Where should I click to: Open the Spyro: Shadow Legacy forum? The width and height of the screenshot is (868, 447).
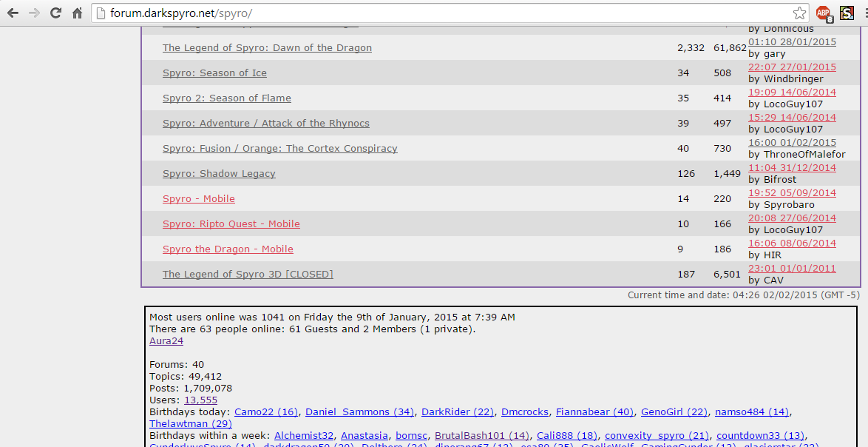pos(219,174)
